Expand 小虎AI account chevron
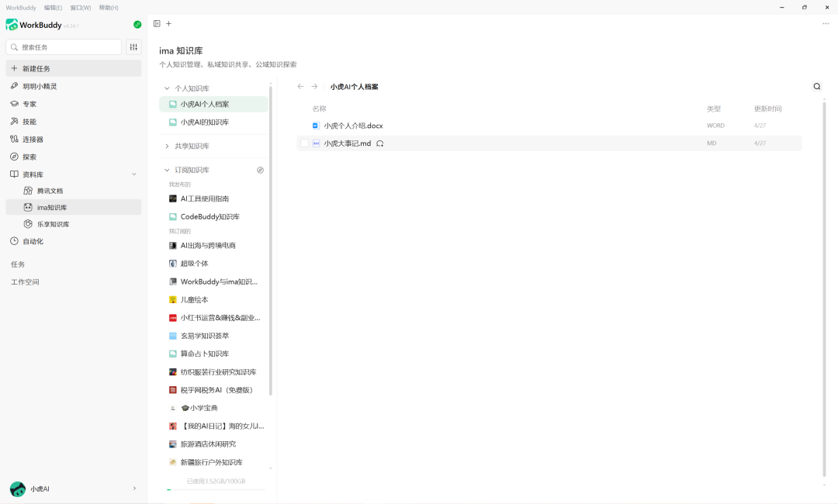This screenshot has width=838, height=504. (x=134, y=488)
